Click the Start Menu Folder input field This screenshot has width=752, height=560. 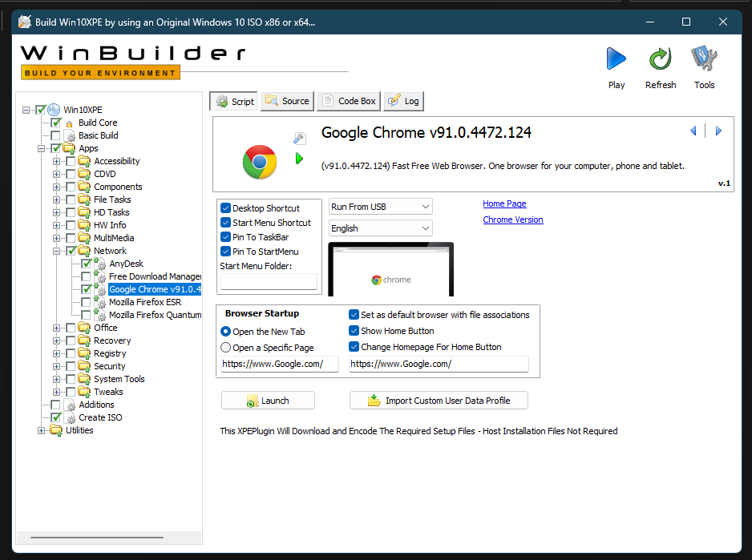[x=269, y=281]
